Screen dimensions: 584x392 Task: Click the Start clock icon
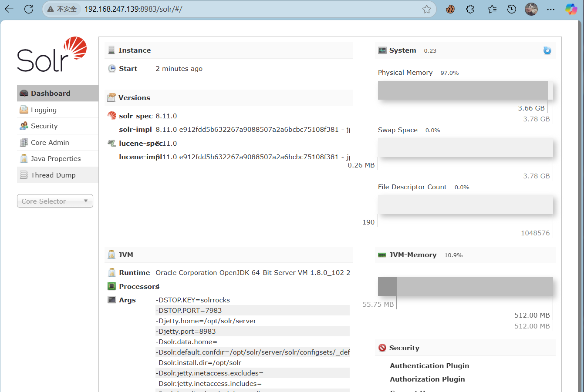(x=112, y=68)
